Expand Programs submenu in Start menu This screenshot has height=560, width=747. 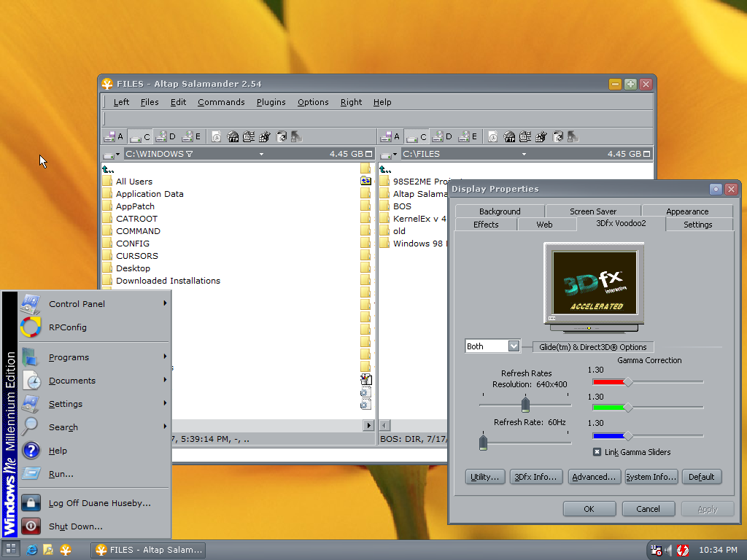(94, 357)
